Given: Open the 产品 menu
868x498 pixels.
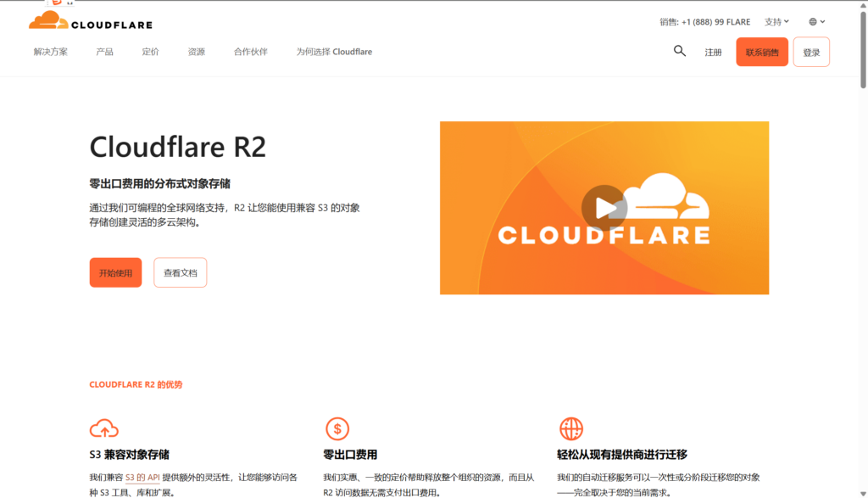Looking at the screenshot, I should (104, 52).
